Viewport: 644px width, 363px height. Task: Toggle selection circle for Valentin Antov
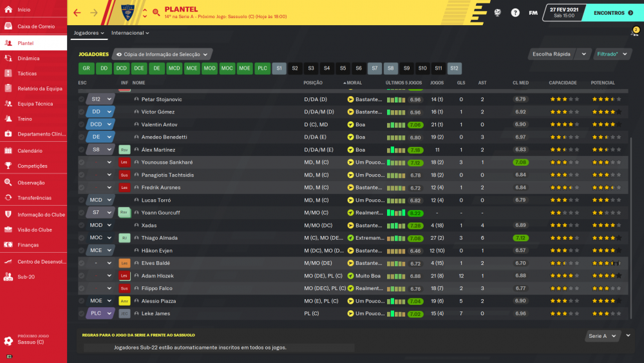pos(81,124)
